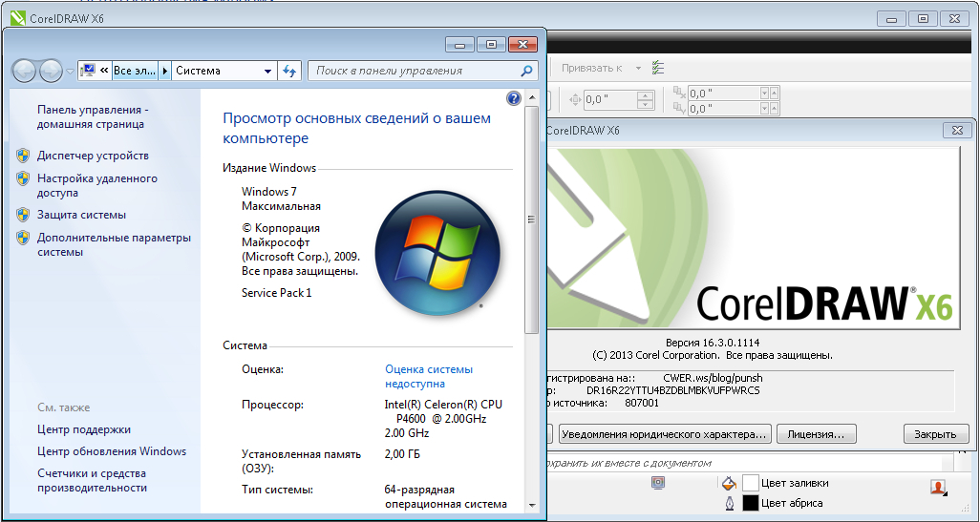
Task: Click the refresh button in the address bar
Action: (x=288, y=72)
